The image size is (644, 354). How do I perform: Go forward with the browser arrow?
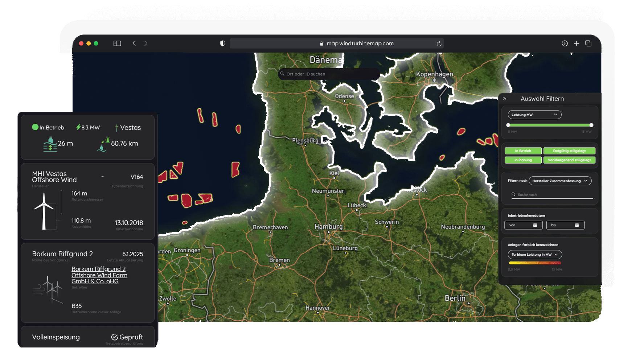[146, 44]
